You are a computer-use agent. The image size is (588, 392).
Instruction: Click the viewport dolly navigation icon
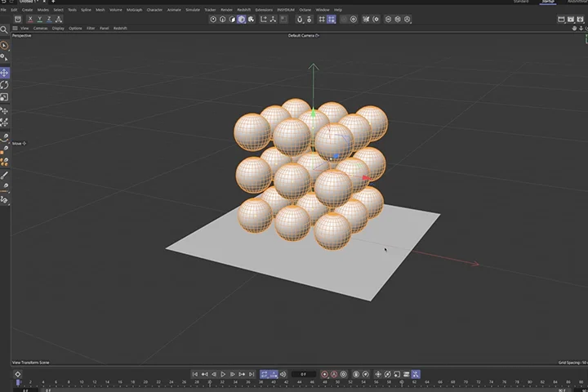click(x=581, y=28)
